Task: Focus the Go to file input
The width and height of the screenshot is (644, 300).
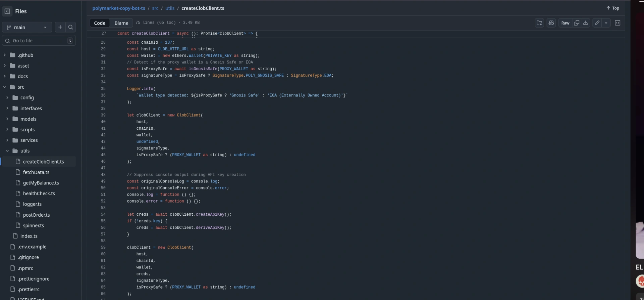Action: pyautogui.click(x=39, y=41)
